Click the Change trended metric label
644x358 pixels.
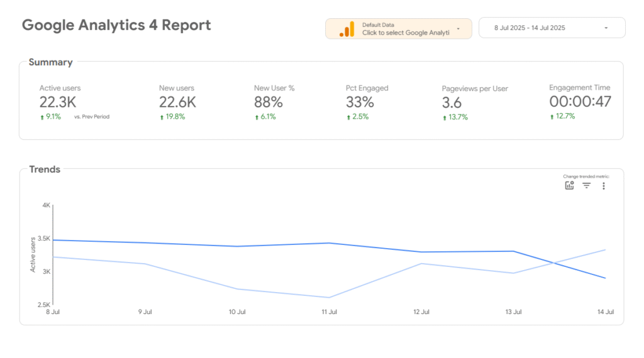pyautogui.click(x=586, y=176)
